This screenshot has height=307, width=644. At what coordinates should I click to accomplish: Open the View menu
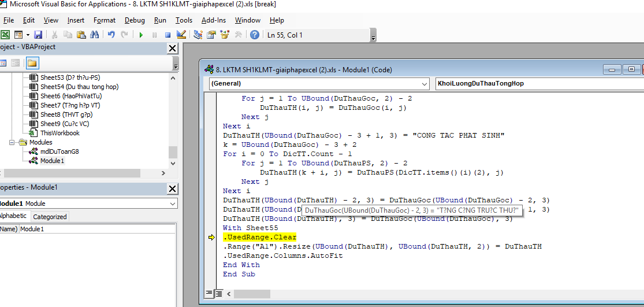51,20
